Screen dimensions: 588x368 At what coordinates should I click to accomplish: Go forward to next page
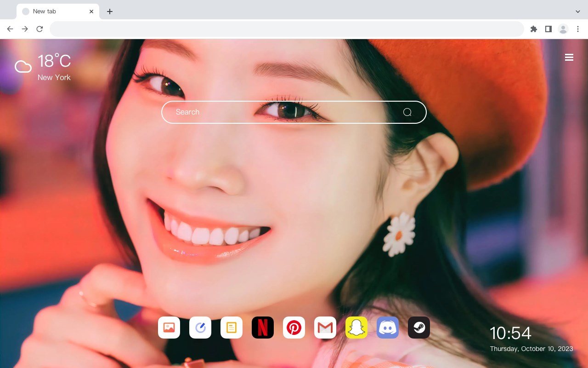(25, 29)
